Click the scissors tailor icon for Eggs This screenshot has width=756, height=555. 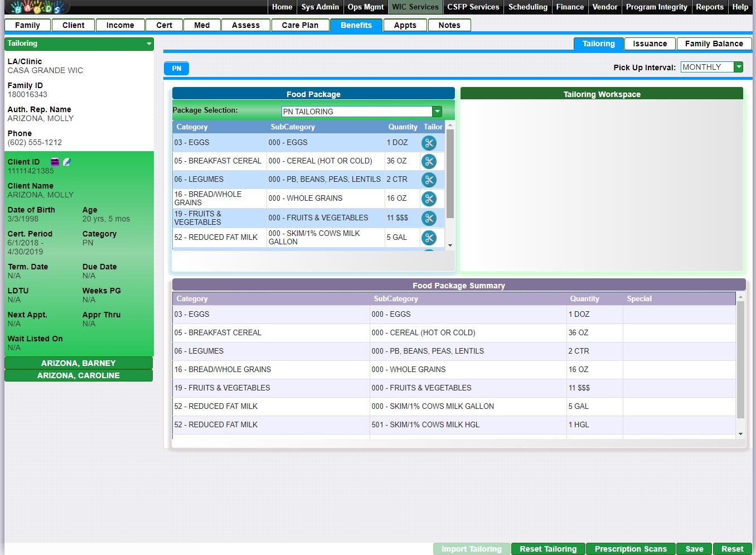429,143
